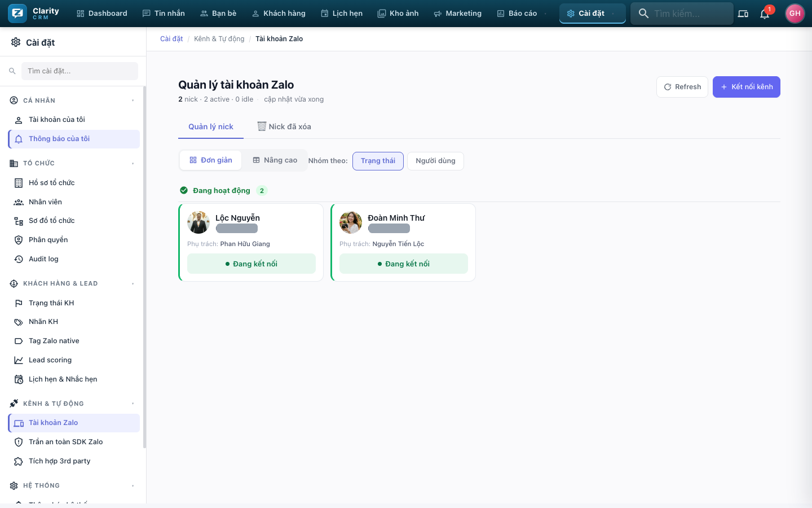This screenshot has height=508, width=812.
Task: Switch to Nâng cao view mode
Action: (275, 160)
